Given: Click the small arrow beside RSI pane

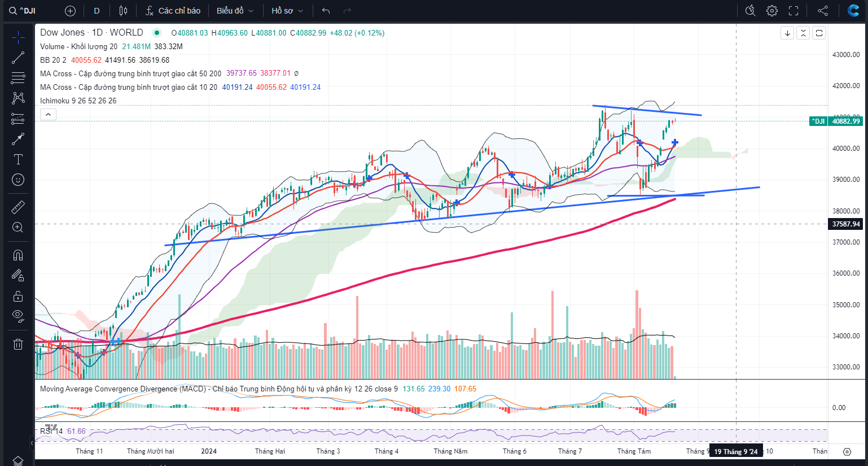Looking at the screenshot, I should tap(32, 443).
